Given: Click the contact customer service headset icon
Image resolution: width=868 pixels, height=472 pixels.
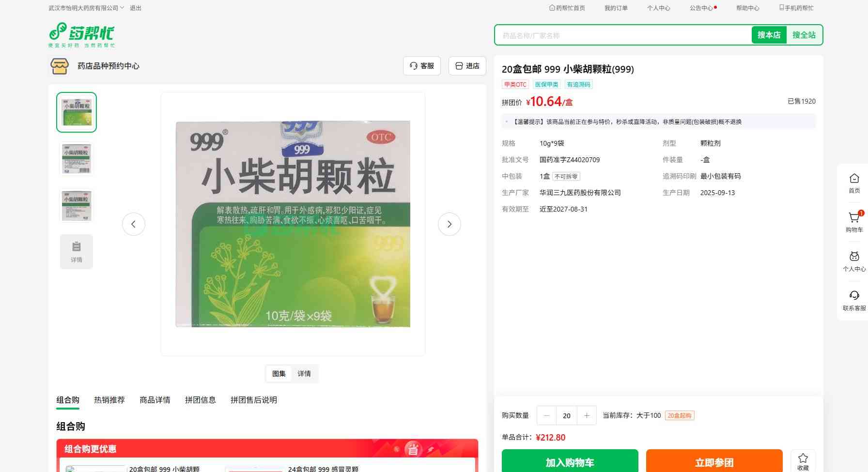Looking at the screenshot, I should click(854, 296).
